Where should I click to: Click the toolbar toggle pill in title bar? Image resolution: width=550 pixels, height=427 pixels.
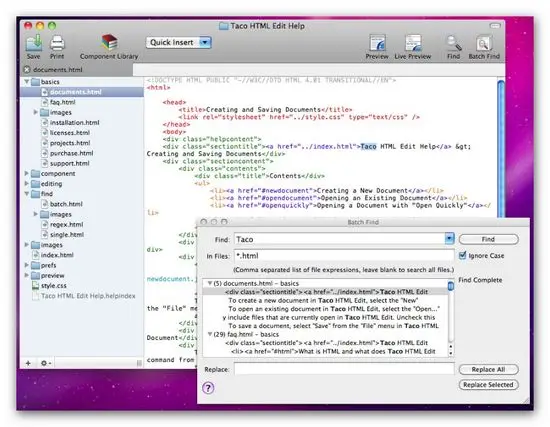click(495, 26)
